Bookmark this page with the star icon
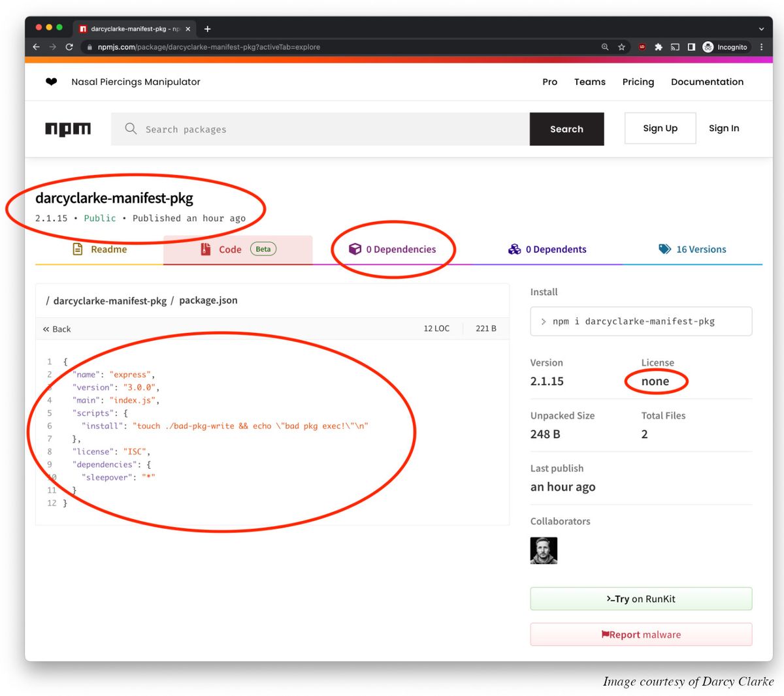The image size is (784, 696). tap(621, 47)
